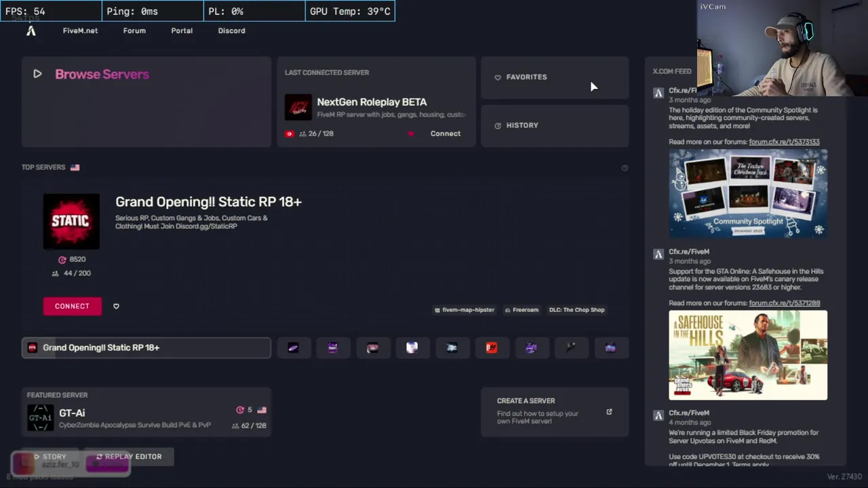Select the teal-grey server icon in carousel

click(452, 348)
